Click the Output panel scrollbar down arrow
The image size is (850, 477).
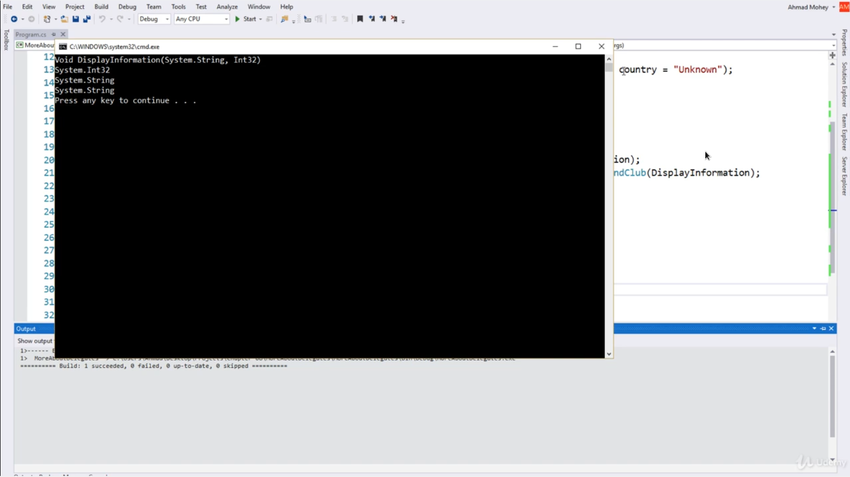tap(832, 460)
